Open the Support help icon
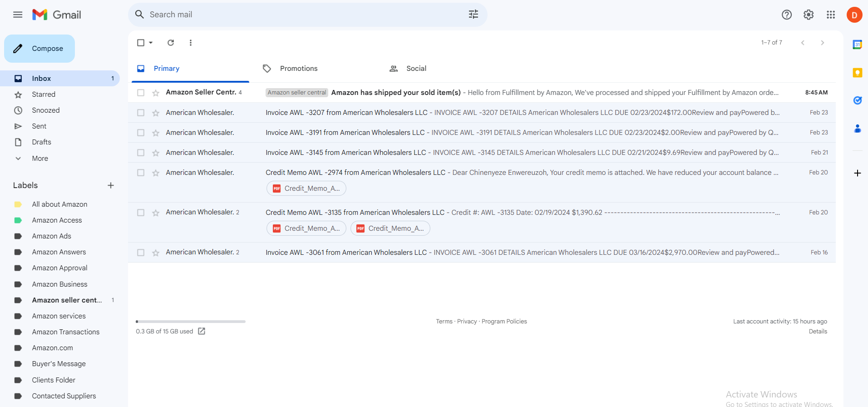Image resolution: width=868 pixels, height=407 pixels. (x=787, y=15)
